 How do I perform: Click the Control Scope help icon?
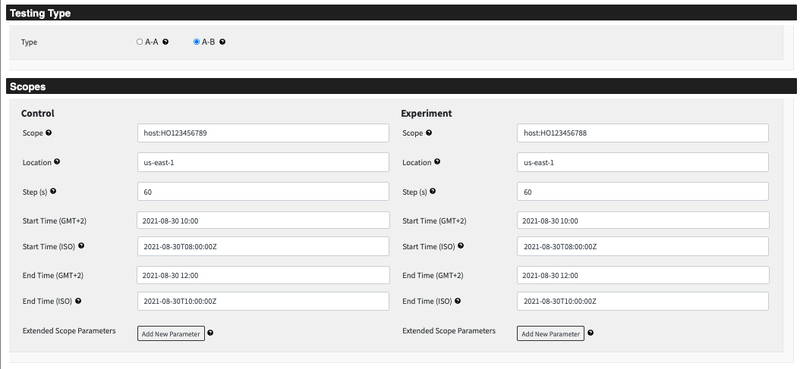click(x=49, y=133)
